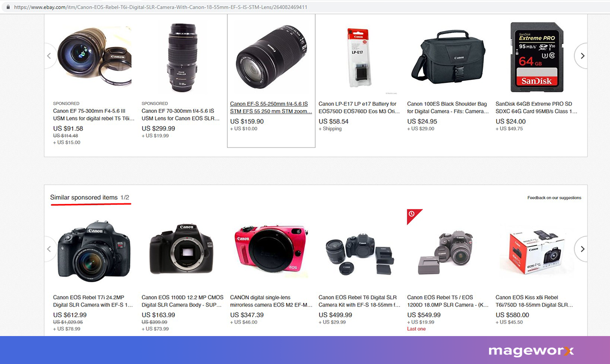Click the mageworx logo in the footer banner
This screenshot has width=610, height=364.
531,351
